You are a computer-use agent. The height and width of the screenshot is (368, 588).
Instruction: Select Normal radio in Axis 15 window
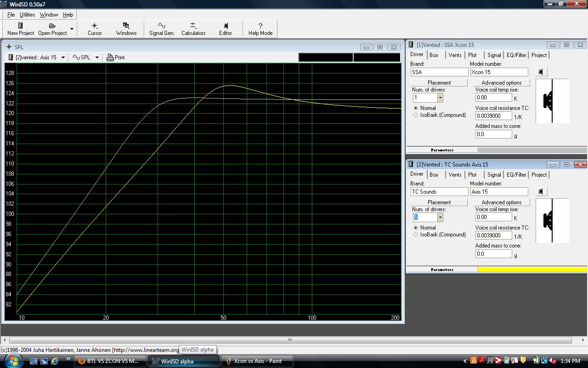416,228
